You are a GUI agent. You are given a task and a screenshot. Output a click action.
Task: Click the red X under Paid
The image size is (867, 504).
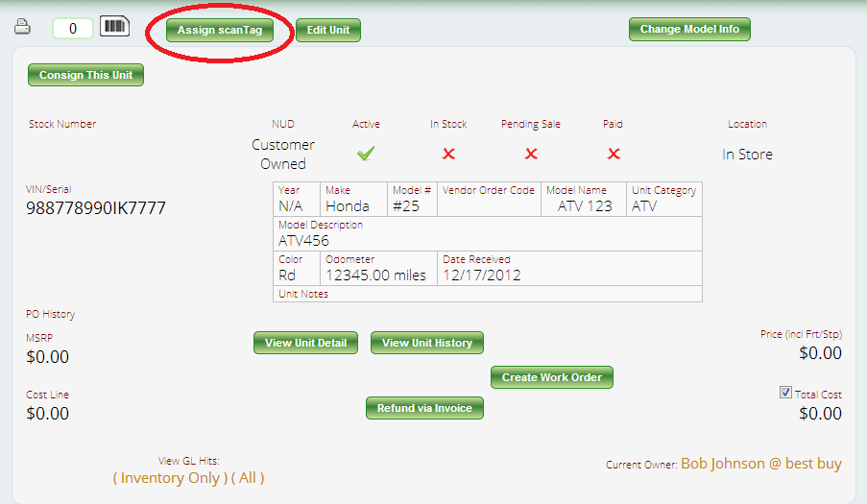614,154
